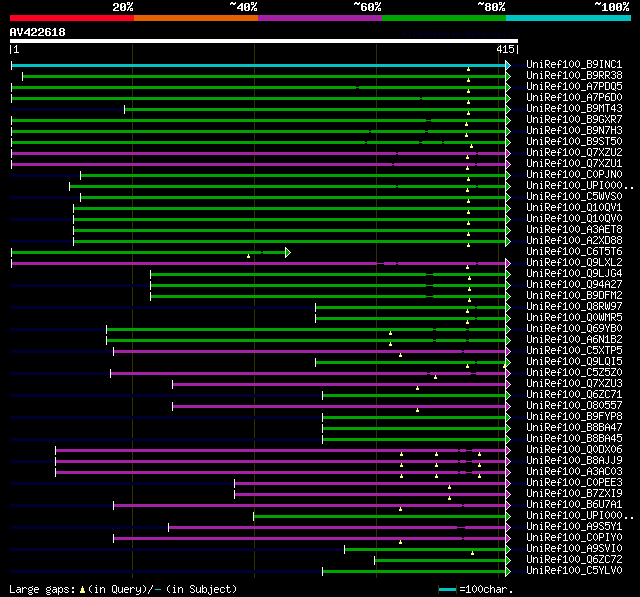Click the purple UniRef100_B8AJJ9 alignment bar
Screen dimensions: 640x597
pos(280,462)
